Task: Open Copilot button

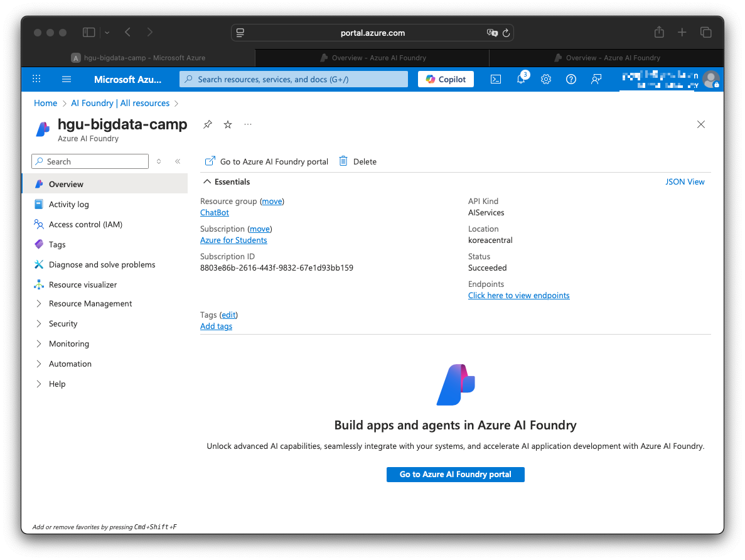Action: point(446,79)
